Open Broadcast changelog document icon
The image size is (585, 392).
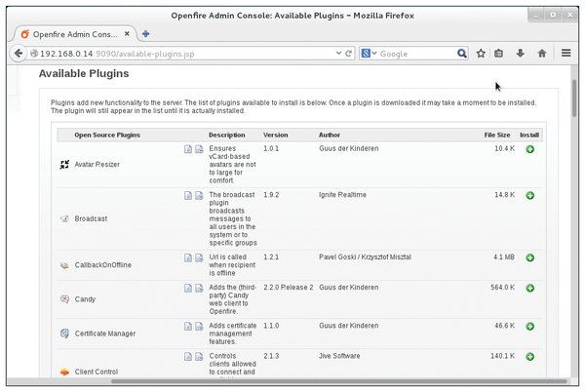[x=199, y=195]
